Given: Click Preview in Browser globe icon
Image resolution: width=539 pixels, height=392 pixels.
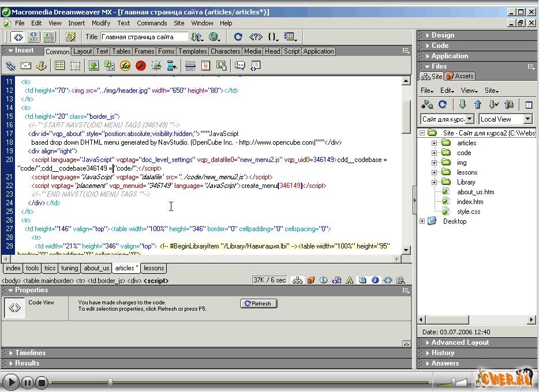Looking at the screenshot, I should (214, 37).
